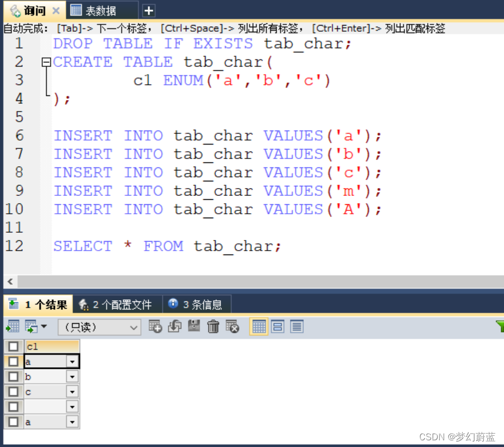The width and height of the screenshot is (504, 447).
Task: Check the row 'b' checkbox
Action: click(x=13, y=377)
